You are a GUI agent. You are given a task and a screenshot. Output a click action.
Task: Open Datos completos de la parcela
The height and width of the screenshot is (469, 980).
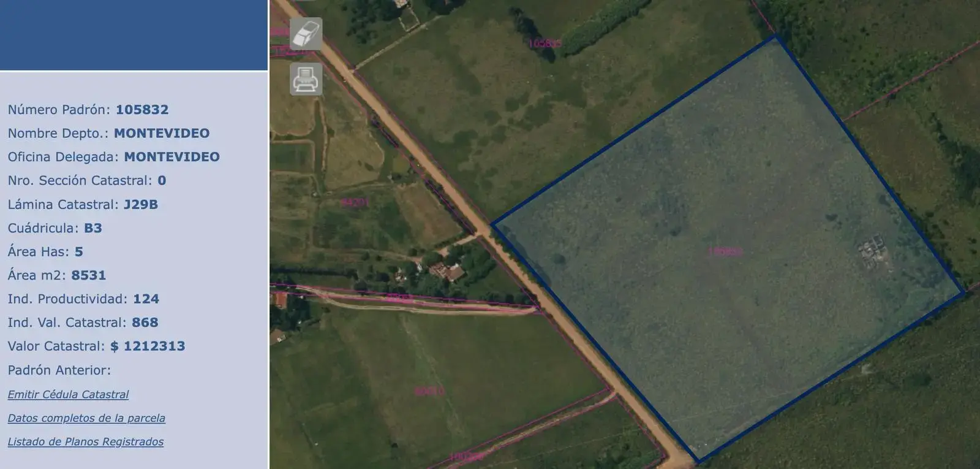(86, 418)
